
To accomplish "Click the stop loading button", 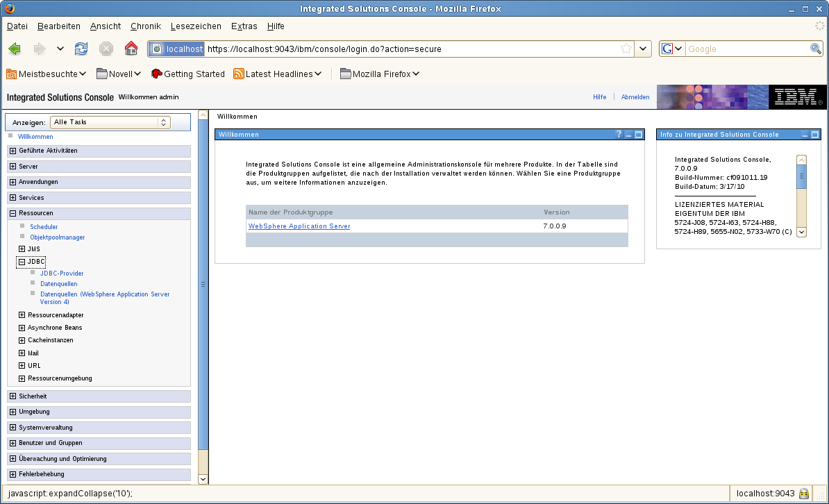I will point(106,49).
